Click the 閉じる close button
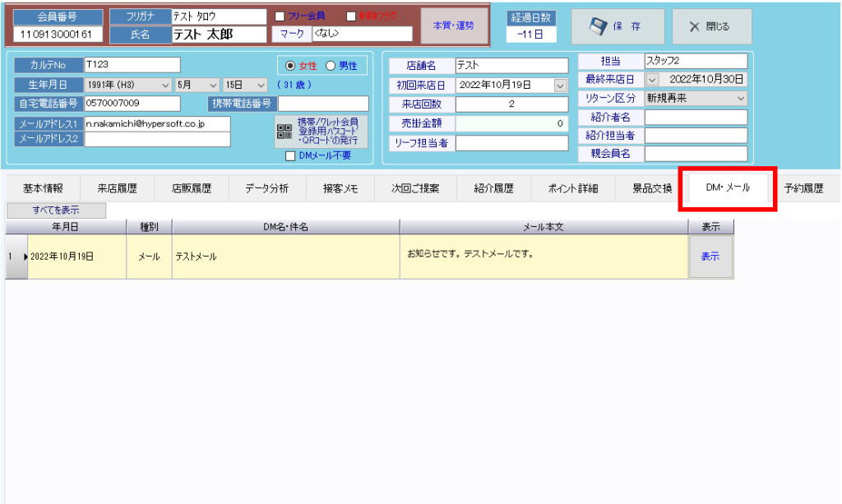This screenshot has height=504, width=842. pyautogui.click(x=711, y=26)
